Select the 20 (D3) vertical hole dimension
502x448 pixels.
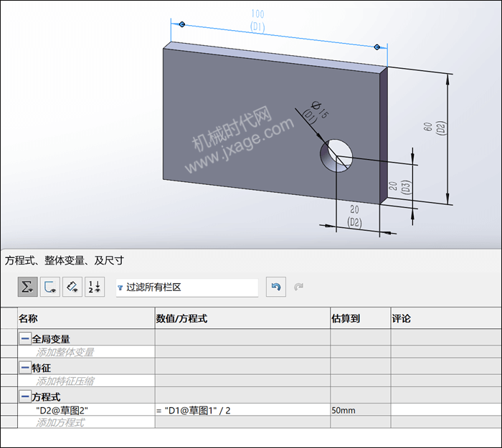pos(399,186)
